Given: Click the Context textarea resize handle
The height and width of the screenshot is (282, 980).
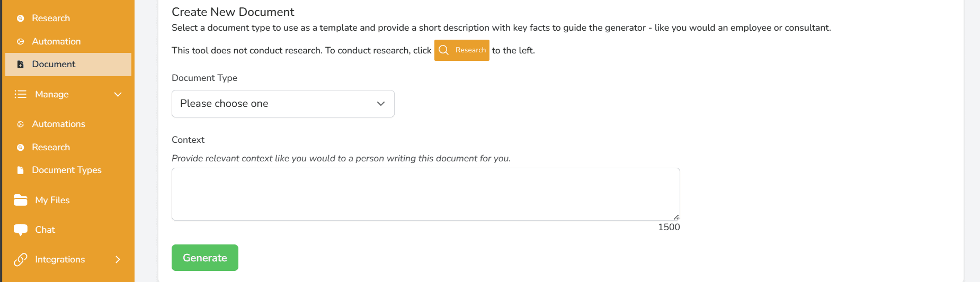Looking at the screenshot, I should [x=676, y=217].
